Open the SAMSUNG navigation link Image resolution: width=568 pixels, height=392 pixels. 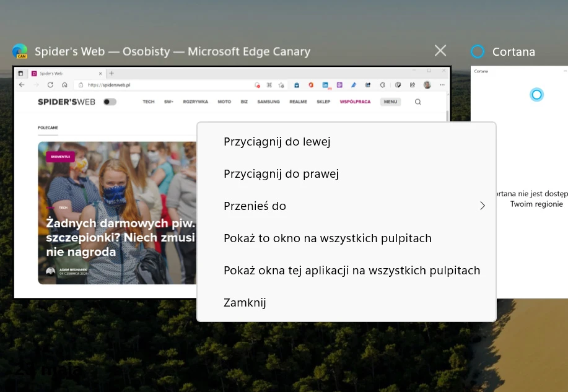coord(268,102)
